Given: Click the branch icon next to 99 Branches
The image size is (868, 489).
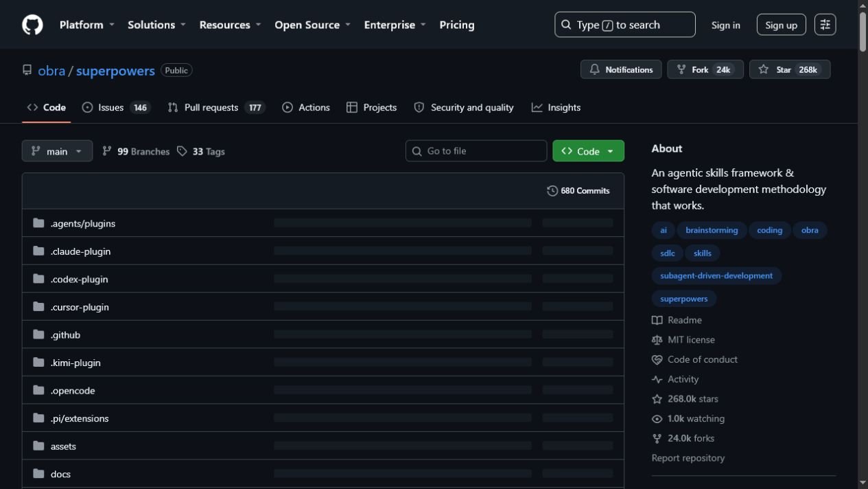Looking at the screenshot, I should [107, 151].
